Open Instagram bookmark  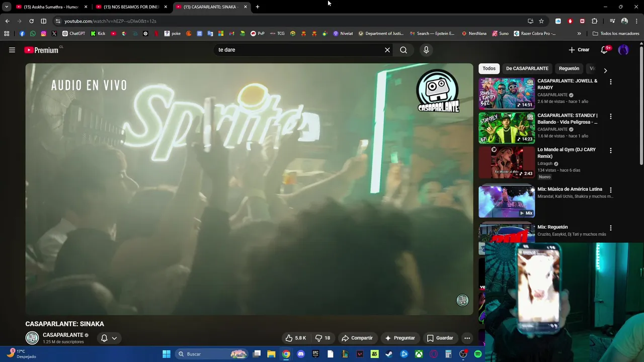(43, 34)
